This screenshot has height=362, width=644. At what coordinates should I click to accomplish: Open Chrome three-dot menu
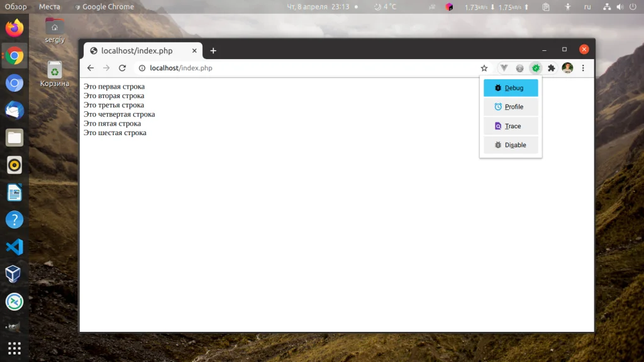[x=583, y=68]
